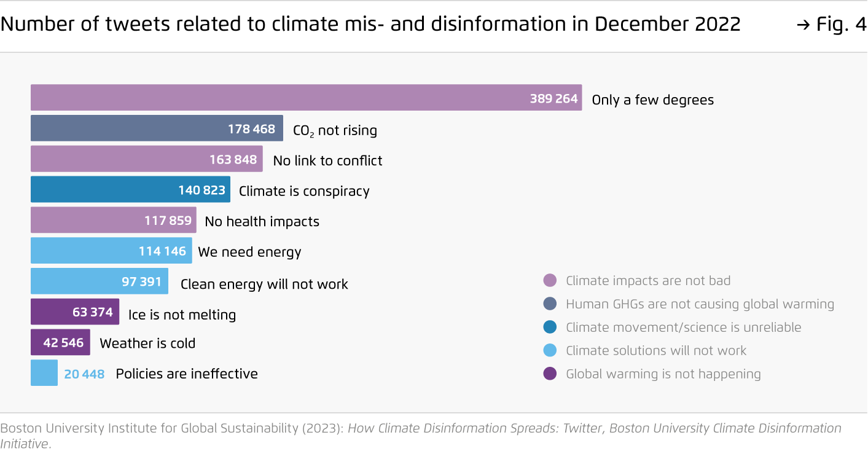Select the 'Climate movement/science is unreliable' legend dot
868x459 pixels.
(x=550, y=328)
